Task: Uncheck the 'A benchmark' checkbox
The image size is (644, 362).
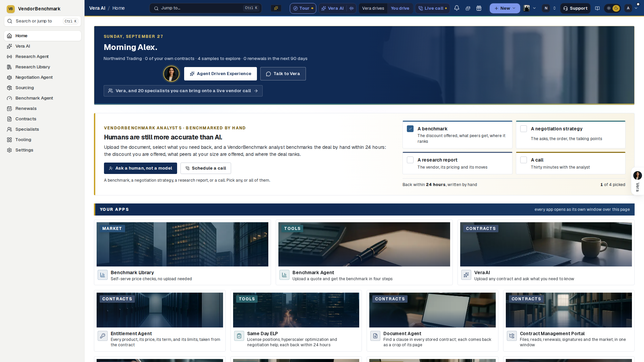Action: (410, 129)
